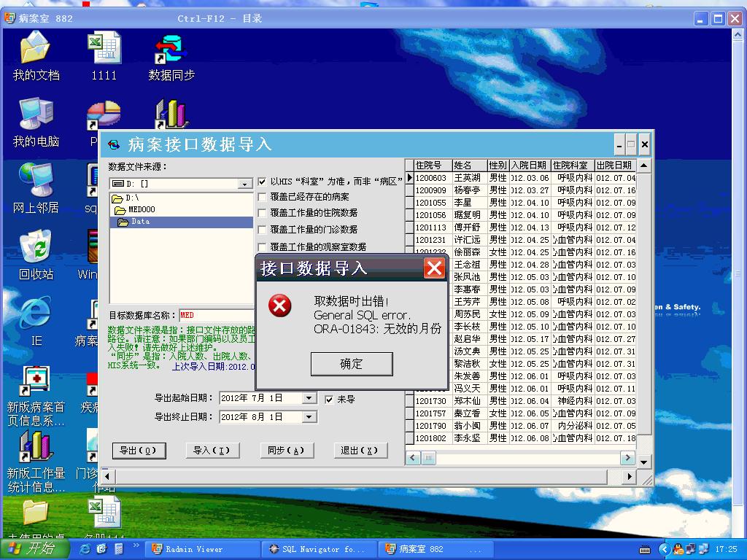Click the table horizontal scrollbar thumb
The width and height of the screenshot is (747, 560).
(x=428, y=458)
